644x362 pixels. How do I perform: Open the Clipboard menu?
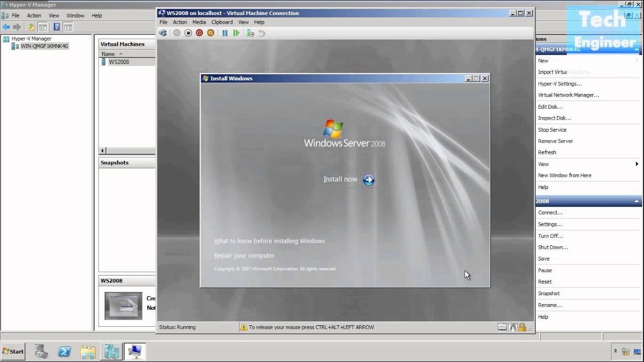pyautogui.click(x=222, y=22)
